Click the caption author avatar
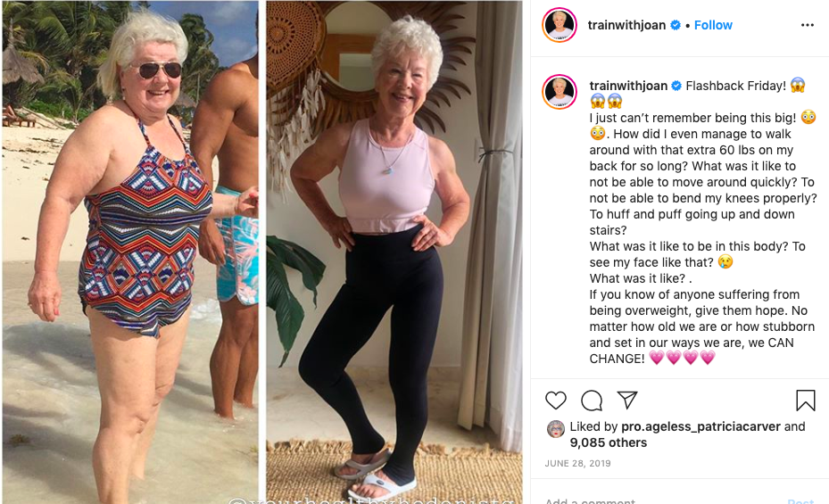The height and width of the screenshot is (504, 829). pyautogui.click(x=560, y=92)
